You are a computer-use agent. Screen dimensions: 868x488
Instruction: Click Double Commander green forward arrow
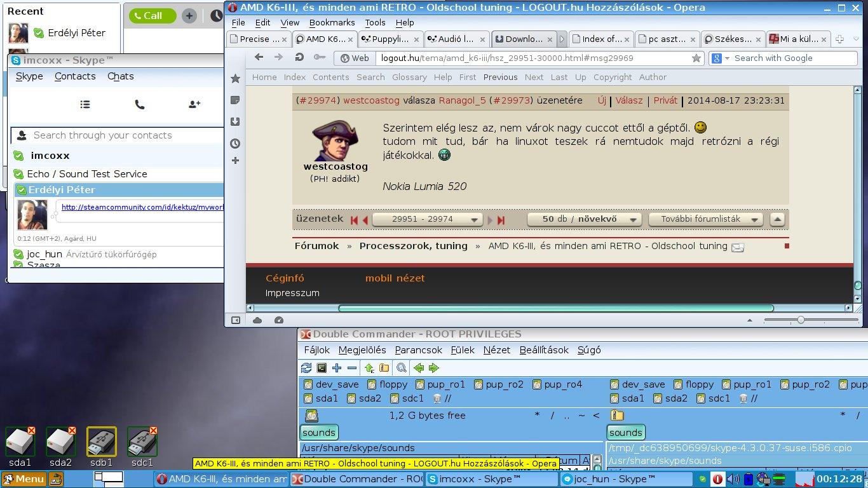[433, 368]
